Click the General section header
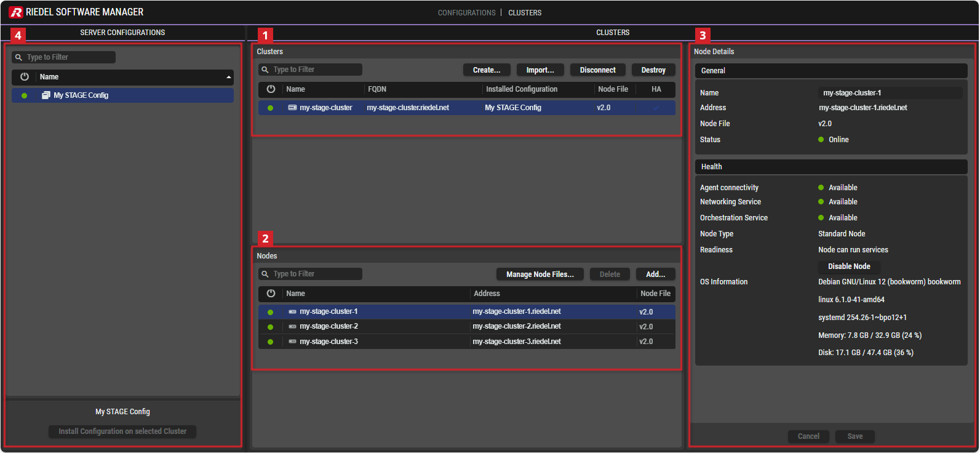The width and height of the screenshot is (980, 453). click(x=831, y=71)
